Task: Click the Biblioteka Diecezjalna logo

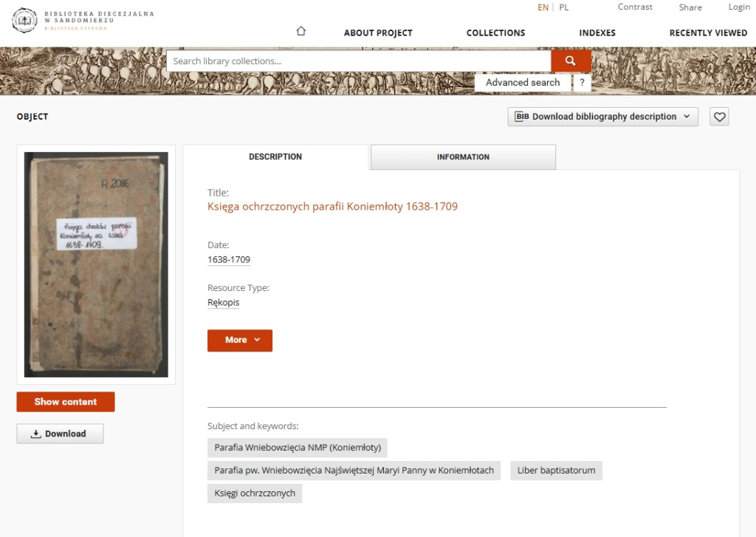Action: coord(83,20)
